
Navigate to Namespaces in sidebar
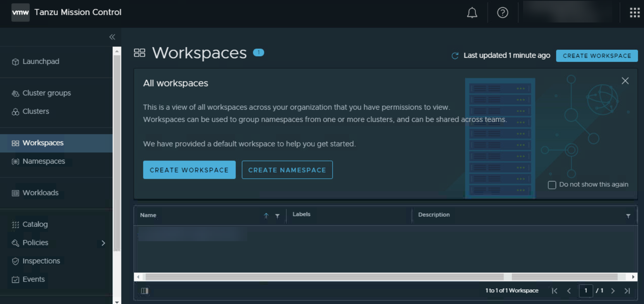coord(43,161)
